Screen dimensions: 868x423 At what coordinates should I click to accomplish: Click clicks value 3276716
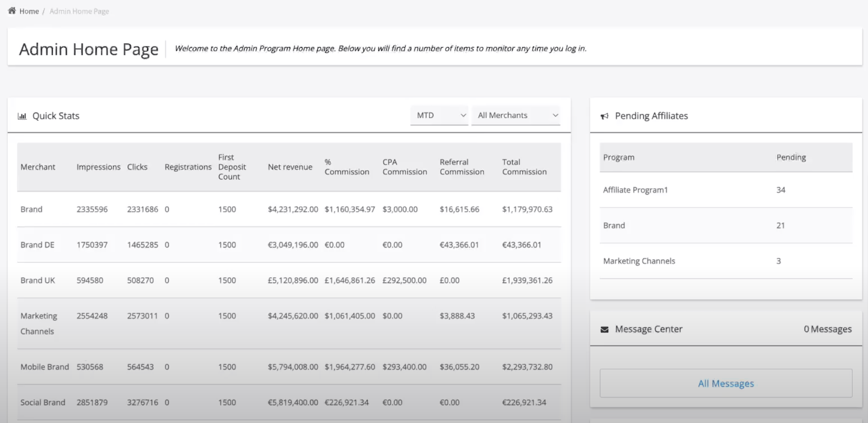143,402
